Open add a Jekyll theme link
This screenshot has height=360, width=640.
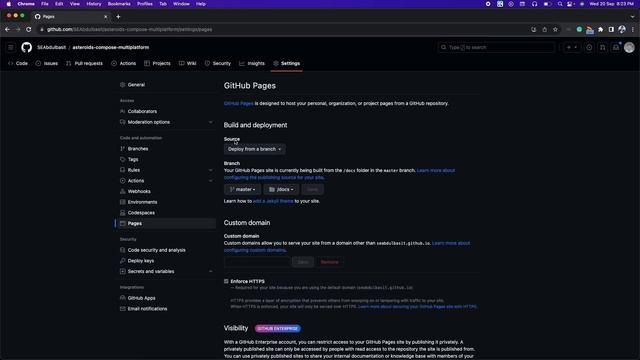[x=273, y=201]
